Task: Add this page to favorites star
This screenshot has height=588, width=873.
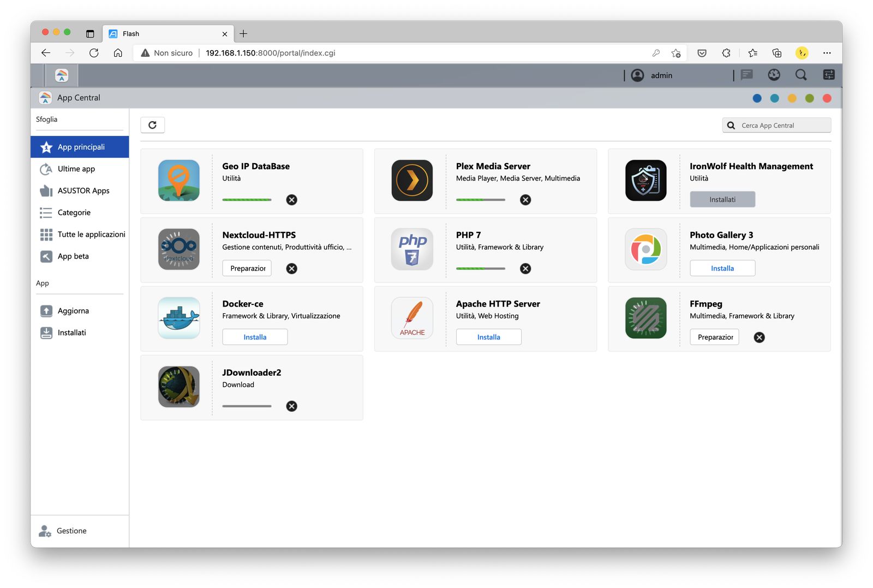Action: point(676,53)
